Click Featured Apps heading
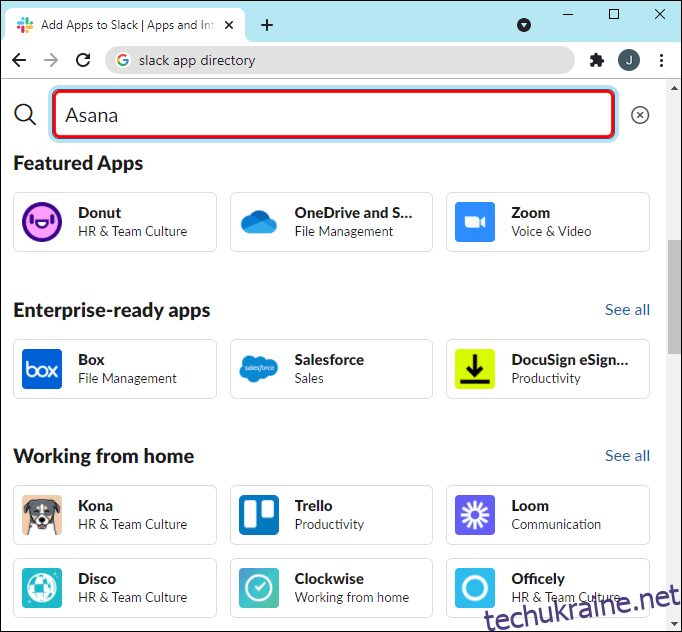The image size is (682, 632). 78,163
